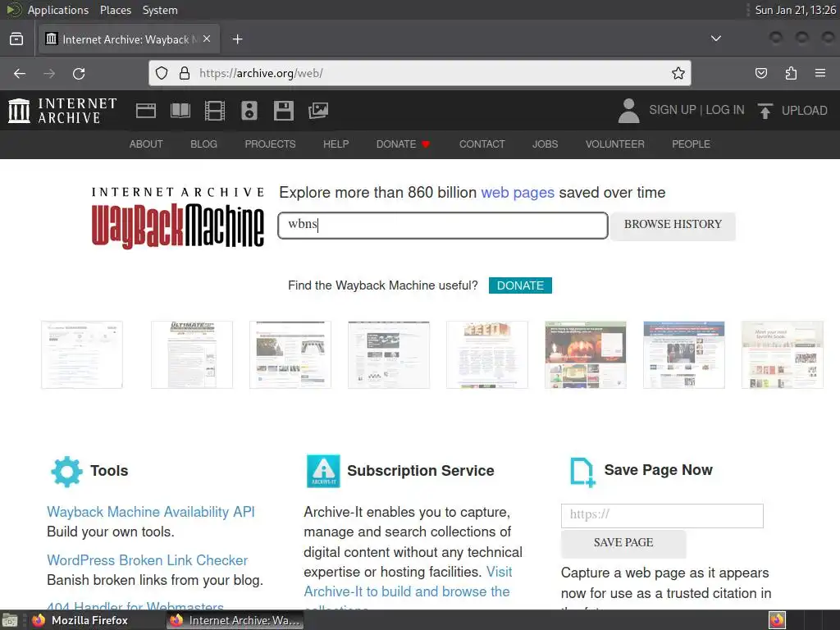The width and height of the screenshot is (840, 630).
Task: Click the browser reload button
Action: (79, 73)
